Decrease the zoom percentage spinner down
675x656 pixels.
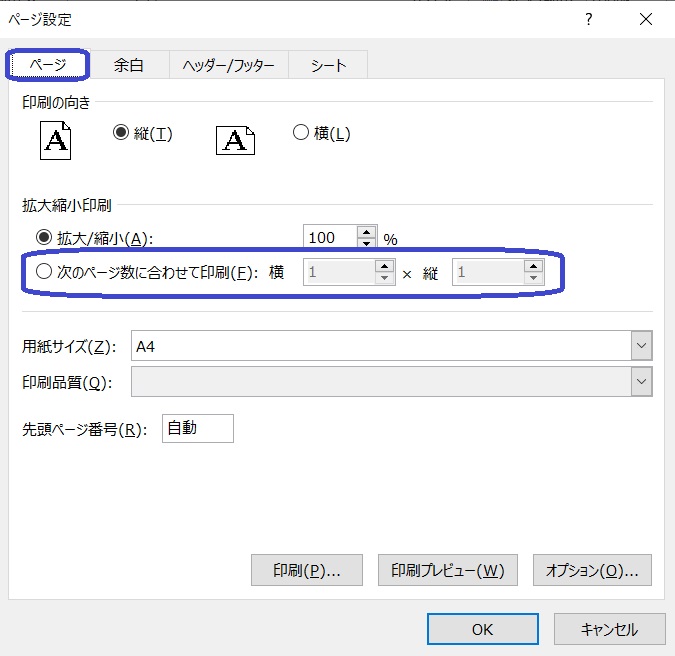[366, 243]
